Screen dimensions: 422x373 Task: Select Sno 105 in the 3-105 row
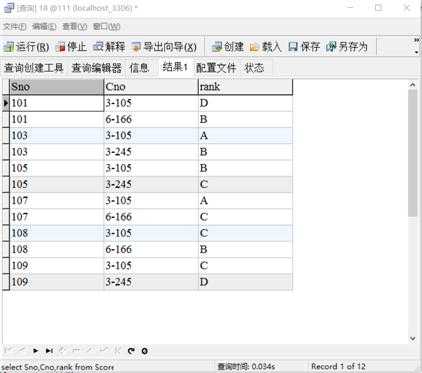(57, 168)
